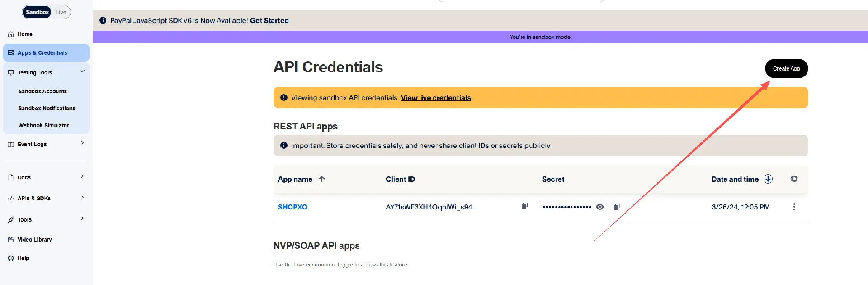Viewport: 868px width, 285px height.
Task: Collapse the Testing Tools section
Action: pos(82,71)
